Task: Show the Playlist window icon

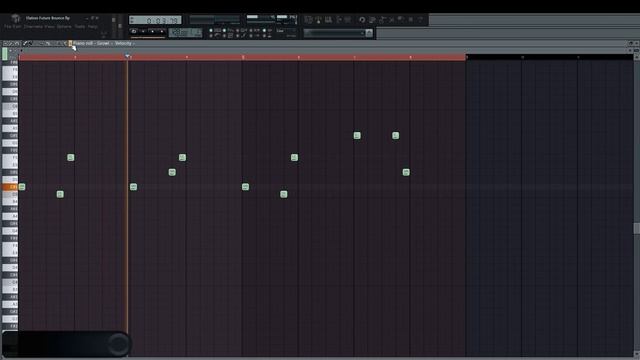Action: (x=308, y=20)
